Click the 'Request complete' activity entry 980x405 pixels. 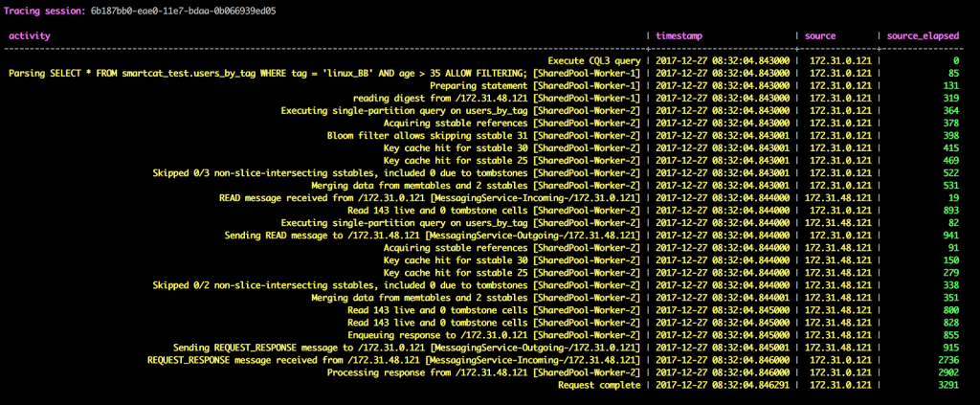pyautogui.click(x=599, y=385)
